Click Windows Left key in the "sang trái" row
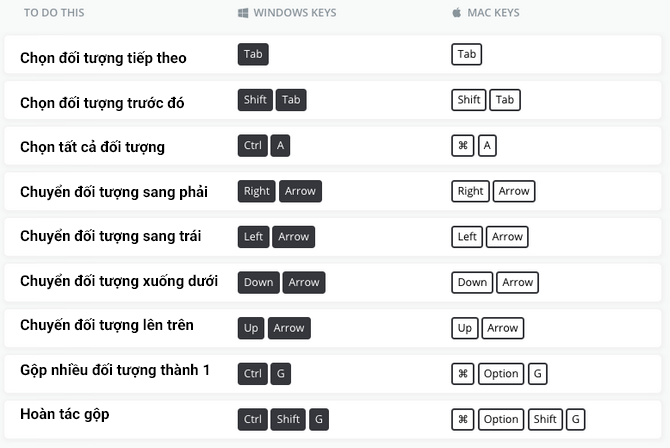Viewport: 670px width, 448px height. [254, 237]
